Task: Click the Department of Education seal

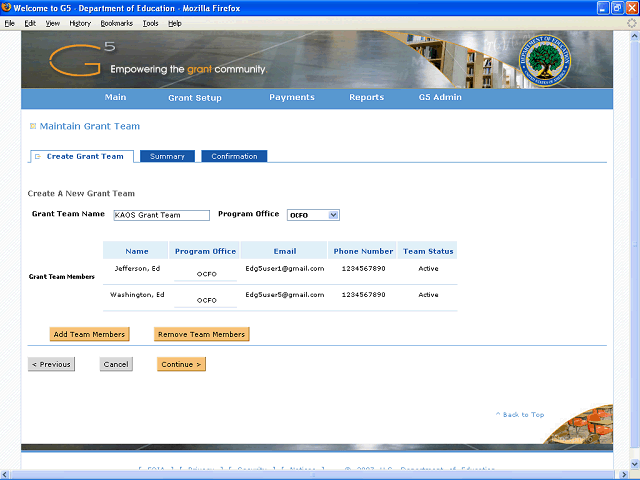Action: point(544,60)
